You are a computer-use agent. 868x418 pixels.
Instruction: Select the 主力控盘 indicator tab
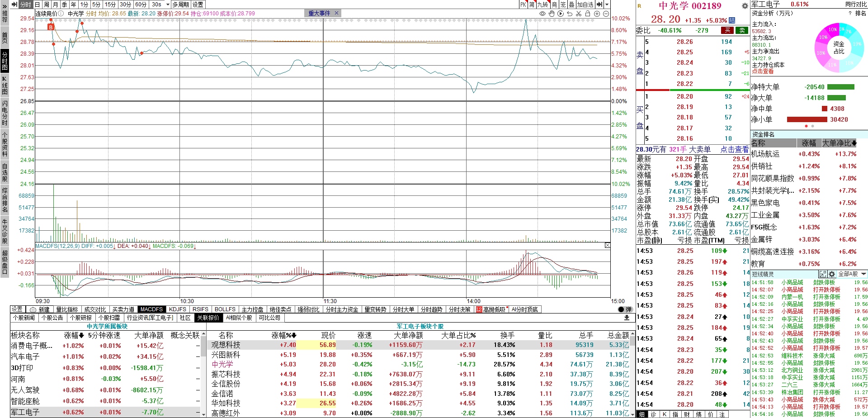click(252, 309)
